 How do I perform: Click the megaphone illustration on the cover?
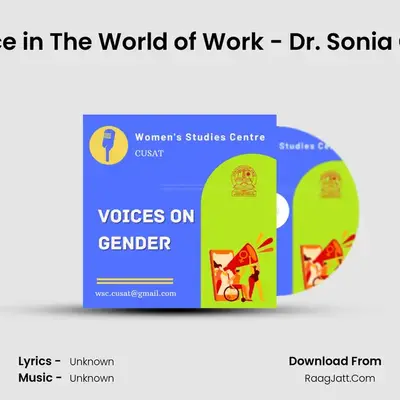coord(241,269)
